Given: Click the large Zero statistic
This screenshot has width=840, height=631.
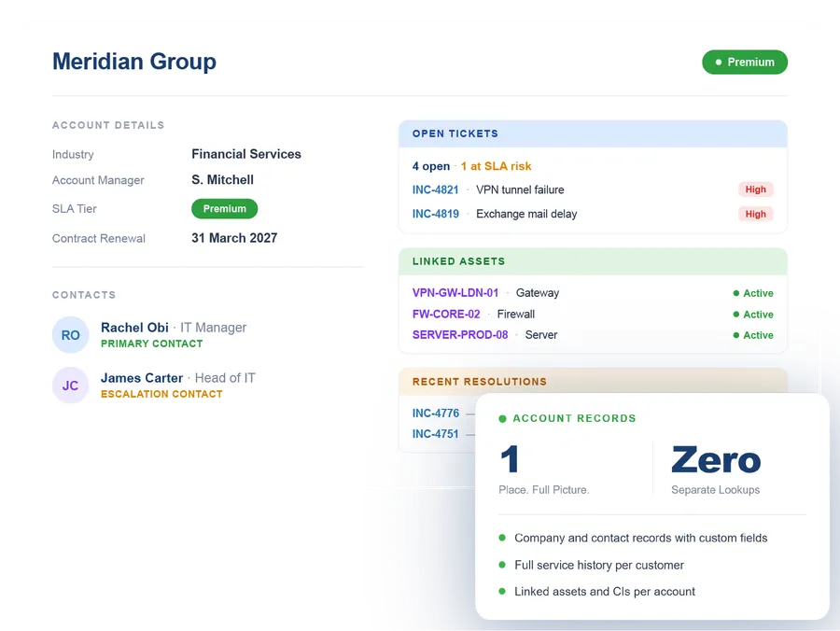Looking at the screenshot, I should pos(716,459).
